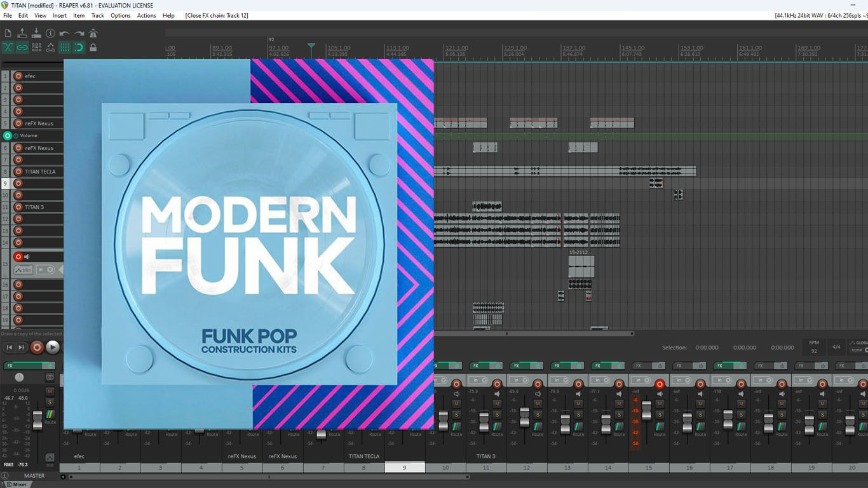Open the Insert menu
The image size is (868, 488).
(60, 15)
